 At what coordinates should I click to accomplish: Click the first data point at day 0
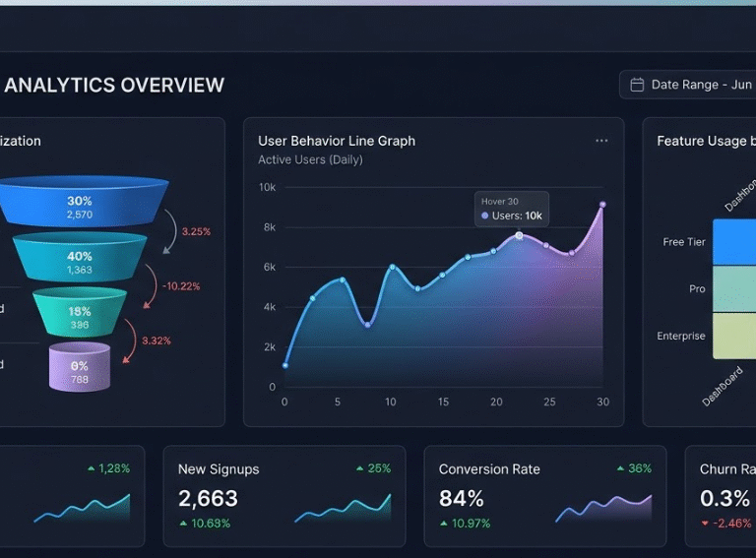point(285,365)
